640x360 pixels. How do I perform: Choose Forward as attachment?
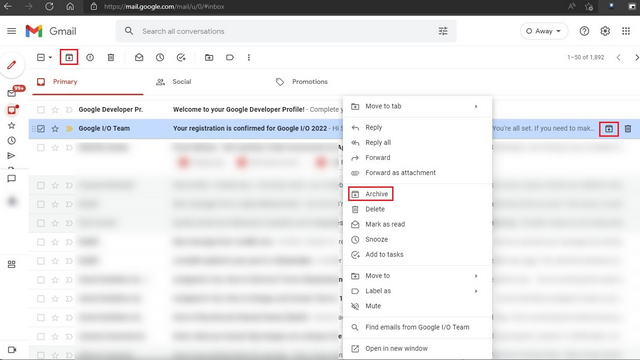coord(418,173)
